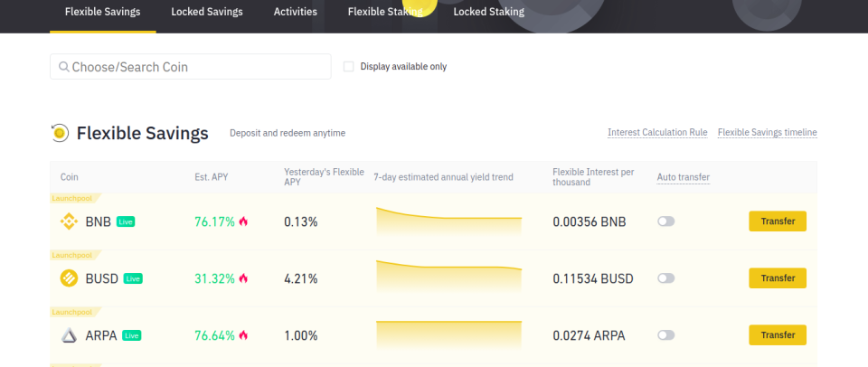Check the Display available only checkbox
Image resolution: width=868 pixels, height=367 pixels.
click(349, 66)
